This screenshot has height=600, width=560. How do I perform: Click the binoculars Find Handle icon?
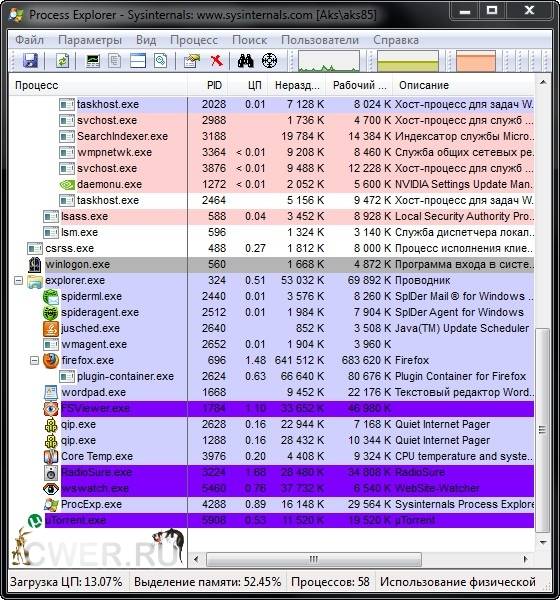(245, 60)
